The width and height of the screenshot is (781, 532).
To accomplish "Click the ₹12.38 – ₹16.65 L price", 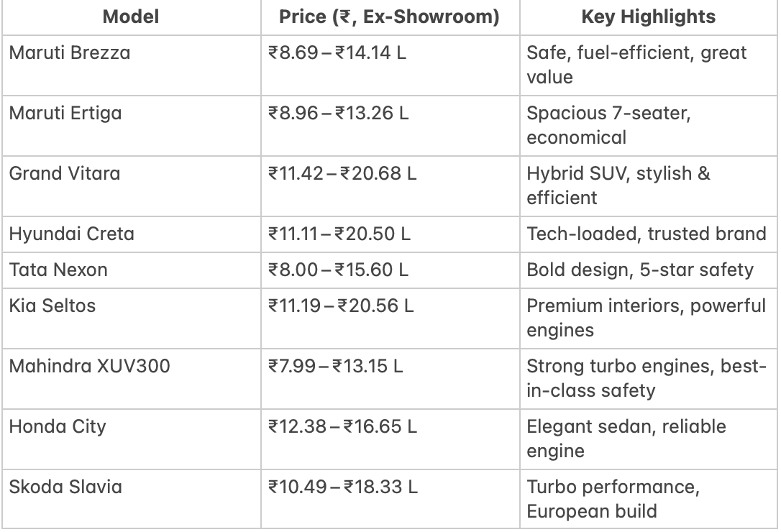I will 342,426.
